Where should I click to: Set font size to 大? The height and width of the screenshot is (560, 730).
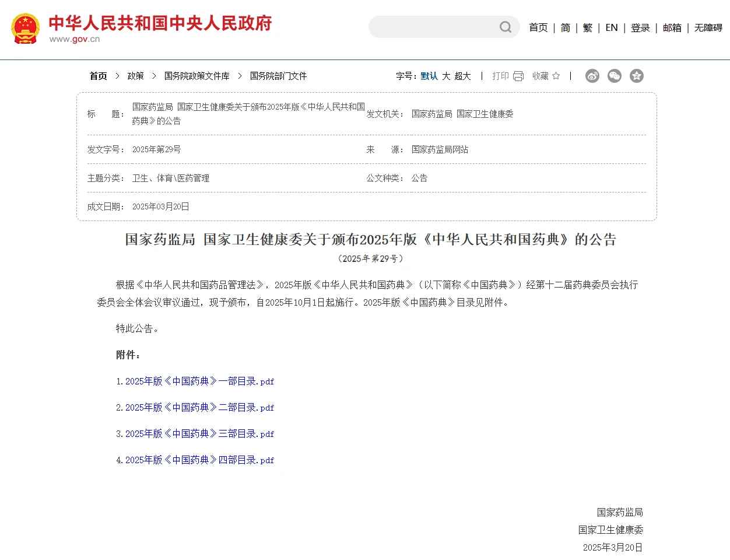click(x=446, y=76)
